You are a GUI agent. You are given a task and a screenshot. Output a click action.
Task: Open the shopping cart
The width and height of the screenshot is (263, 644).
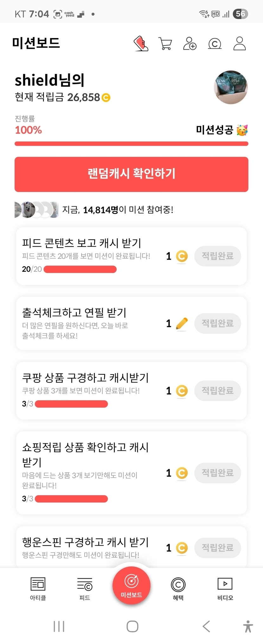pos(165,43)
